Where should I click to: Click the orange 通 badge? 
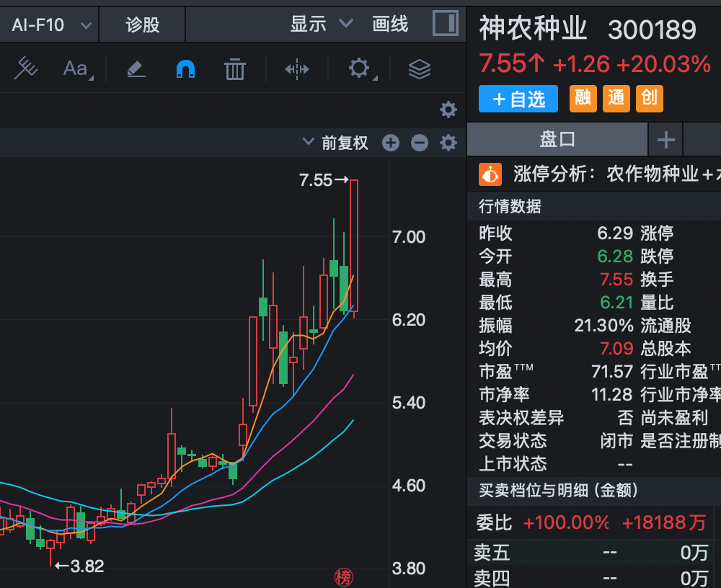[616, 99]
